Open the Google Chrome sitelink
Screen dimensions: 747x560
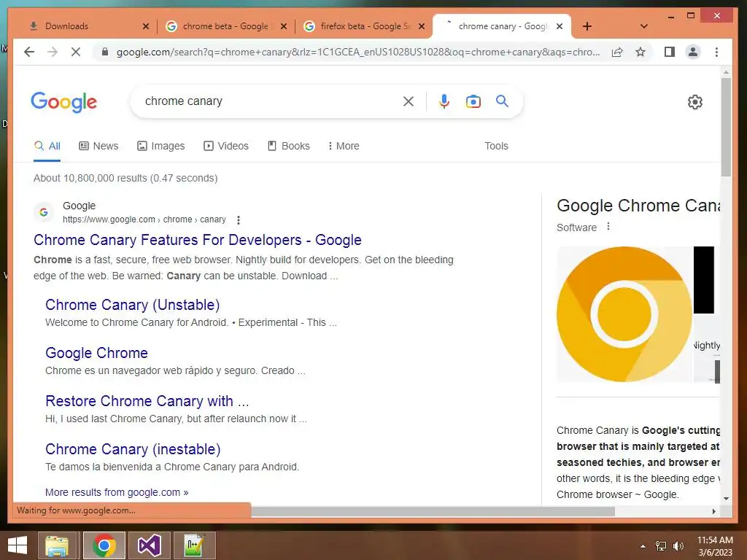[x=97, y=353]
